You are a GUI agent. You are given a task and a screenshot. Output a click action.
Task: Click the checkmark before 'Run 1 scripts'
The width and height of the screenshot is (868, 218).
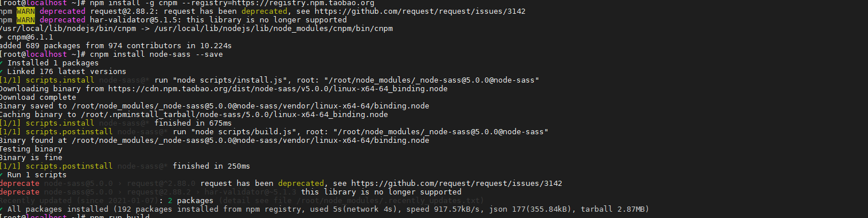point(2,175)
